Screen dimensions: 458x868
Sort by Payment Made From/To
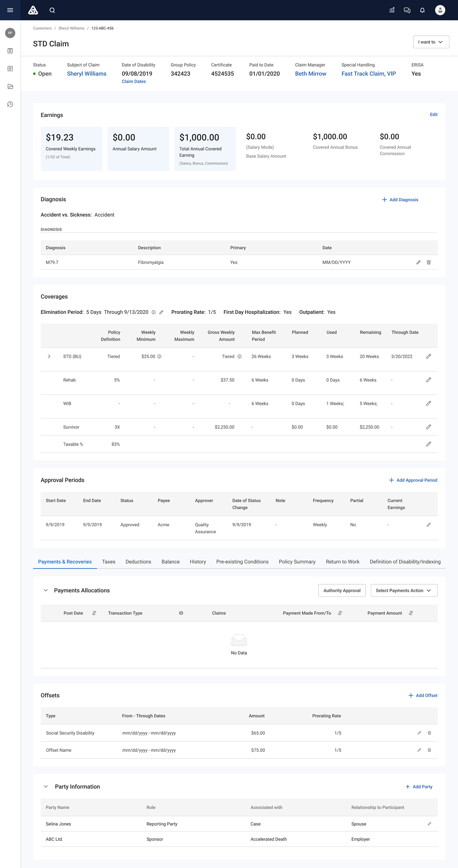click(340, 613)
